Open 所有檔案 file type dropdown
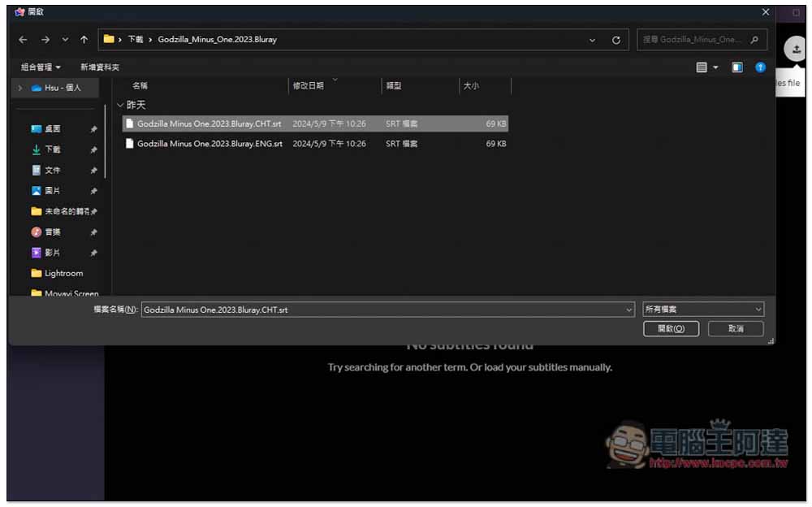This screenshot has width=812, height=507. [x=702, y=310]
